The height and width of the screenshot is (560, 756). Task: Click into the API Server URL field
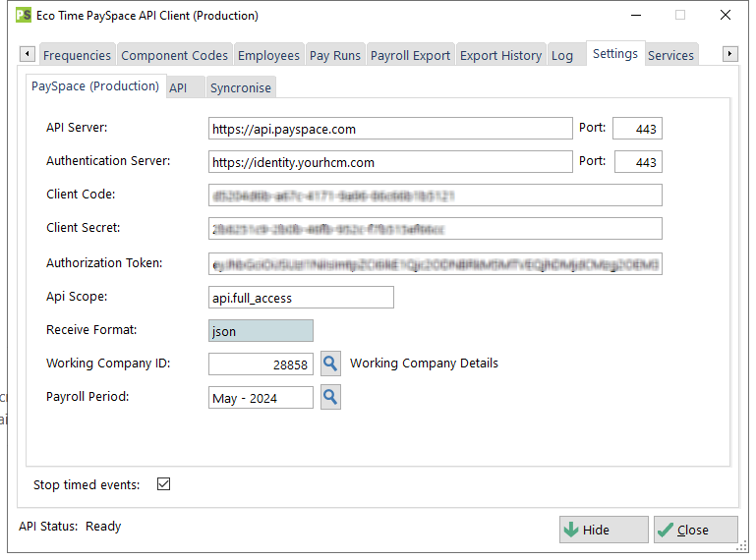click(x=390, y=129)
